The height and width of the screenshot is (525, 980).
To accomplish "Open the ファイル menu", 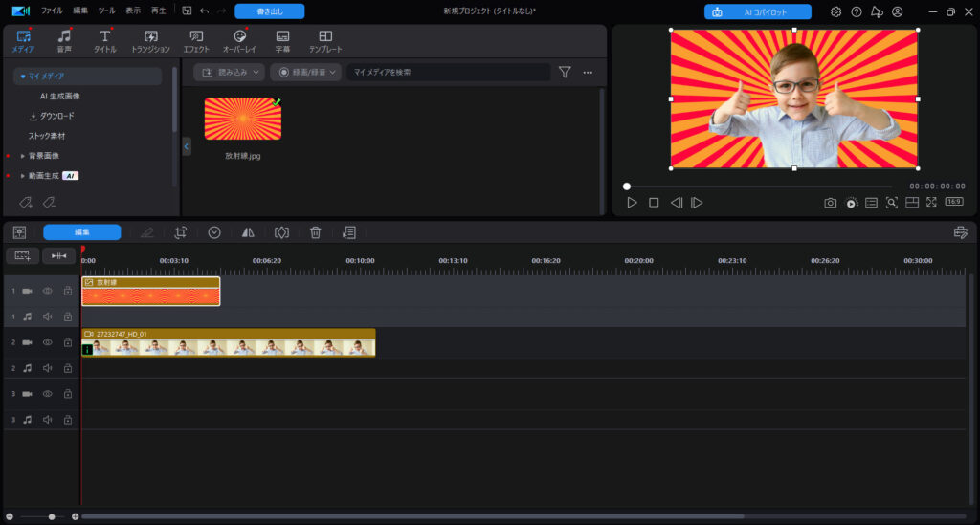I will pos(52,11).
